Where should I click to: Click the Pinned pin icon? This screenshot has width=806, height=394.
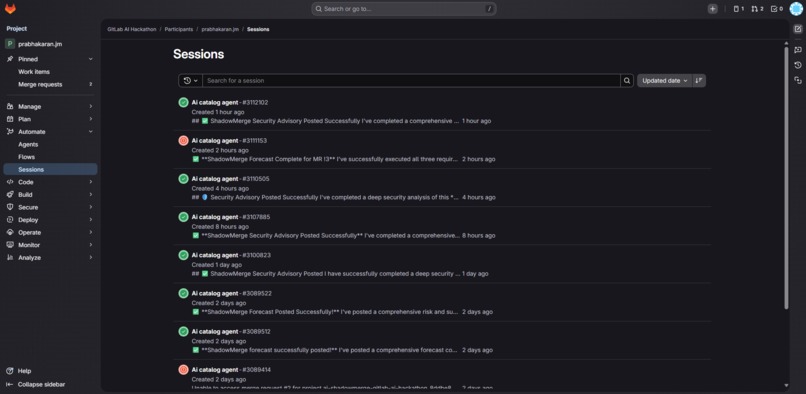click(x=9, y=59)
